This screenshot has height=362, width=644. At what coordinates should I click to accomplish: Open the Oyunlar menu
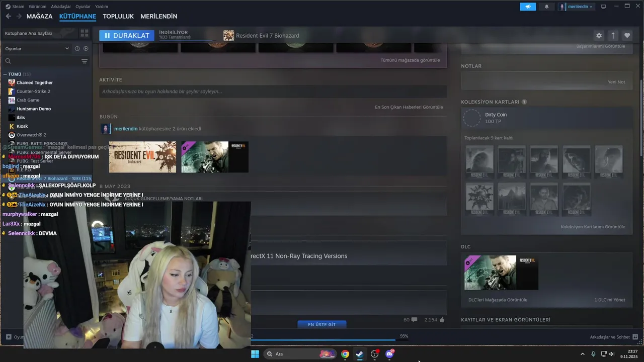(x=83, y=7)
